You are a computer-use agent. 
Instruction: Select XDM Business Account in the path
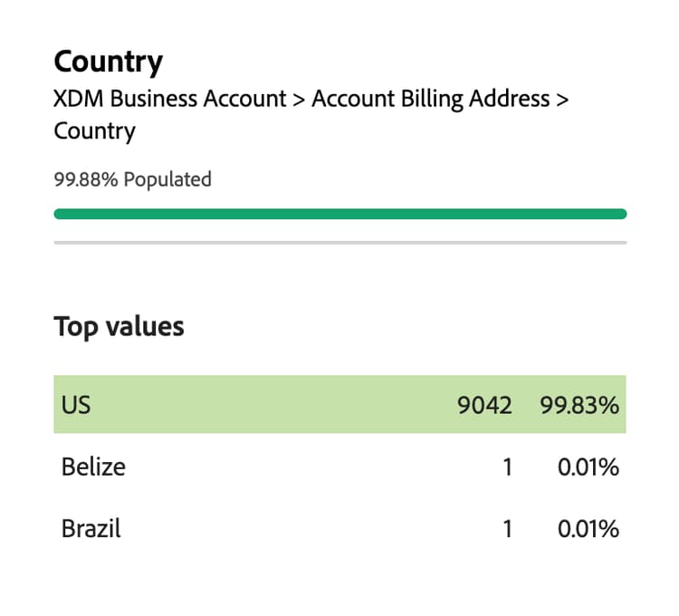pos(169,98)
